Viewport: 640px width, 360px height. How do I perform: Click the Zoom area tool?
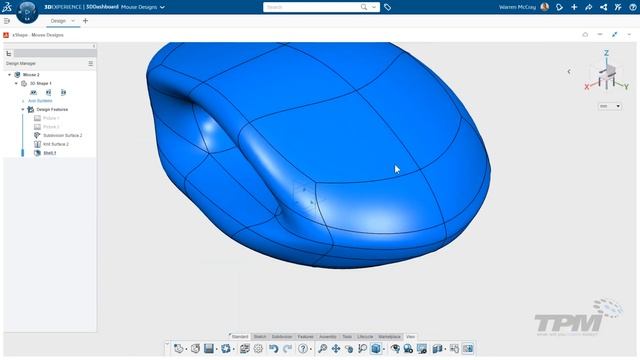pos(362,349)
